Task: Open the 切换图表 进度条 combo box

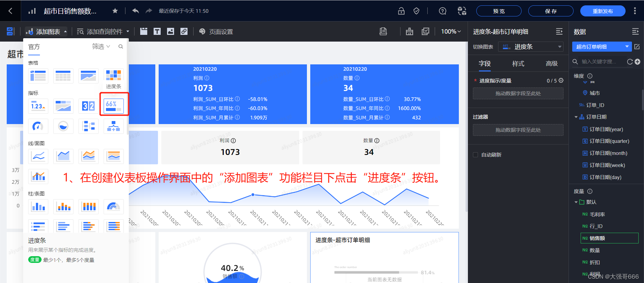Action: (531, 47)
